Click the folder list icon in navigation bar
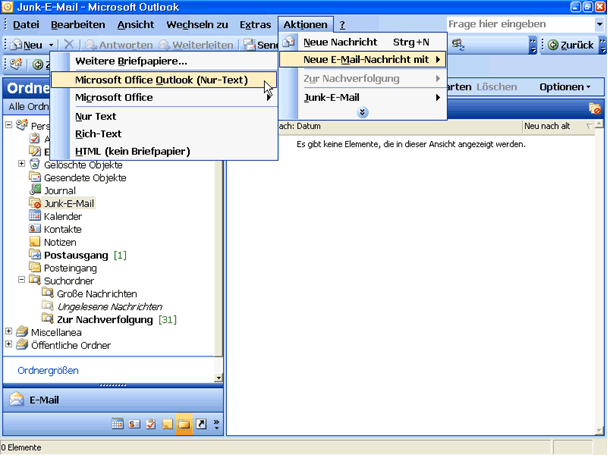The height and width of the screenshot is (456, 608). (184, 424)
